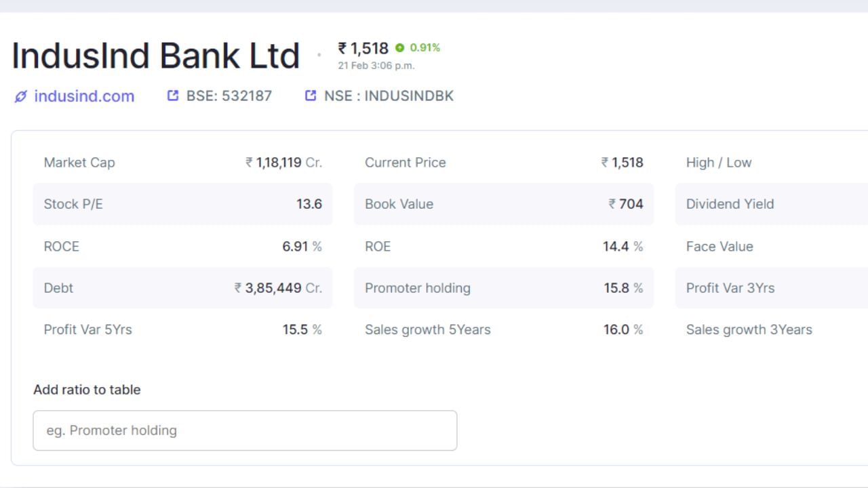Click the external link icon next to BSE
This screenshot has width=868, height=488.
point(173,96)
